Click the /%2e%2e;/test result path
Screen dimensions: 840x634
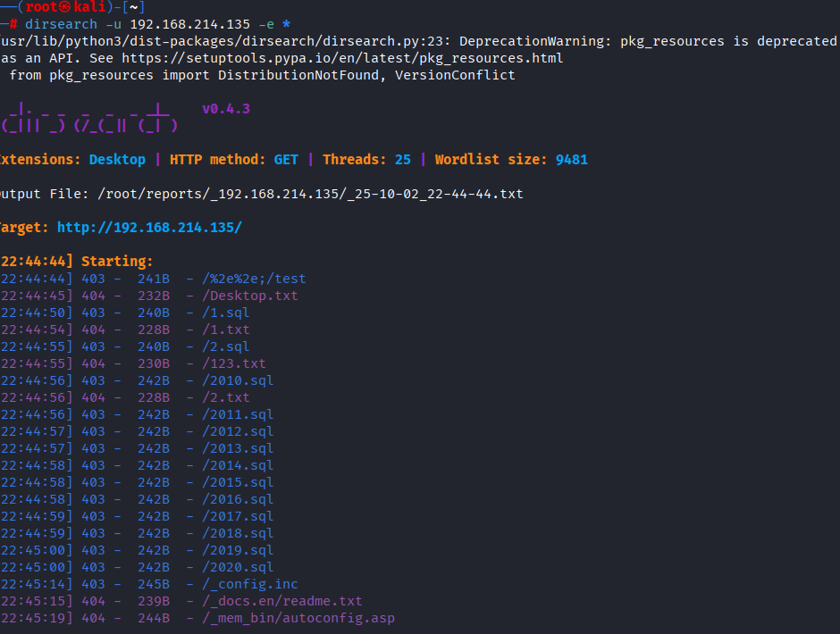click(255, 279)
